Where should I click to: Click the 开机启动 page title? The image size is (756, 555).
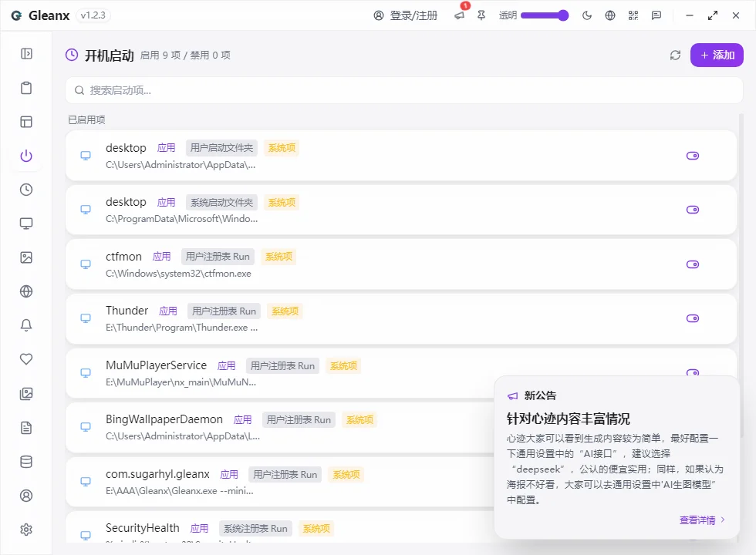click(110, 55)
